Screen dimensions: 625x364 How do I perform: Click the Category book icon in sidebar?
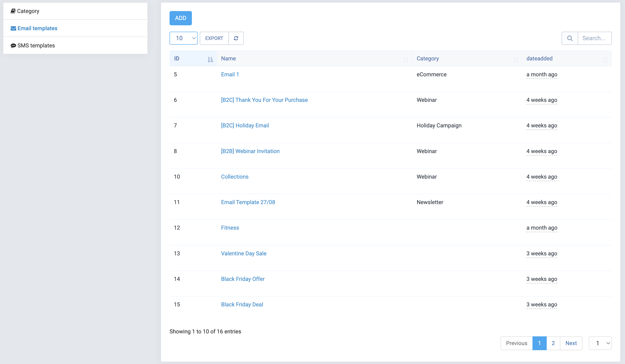[x=13, y=11]
